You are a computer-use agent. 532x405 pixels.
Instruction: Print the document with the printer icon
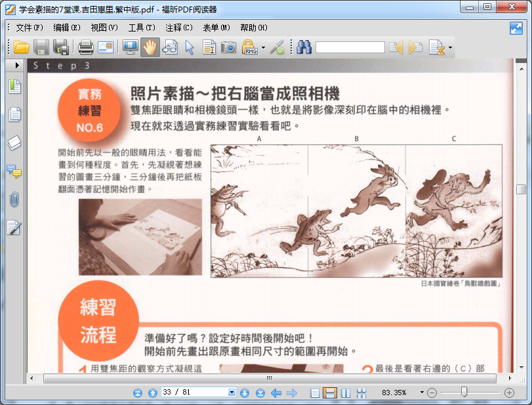click(85, 47)
